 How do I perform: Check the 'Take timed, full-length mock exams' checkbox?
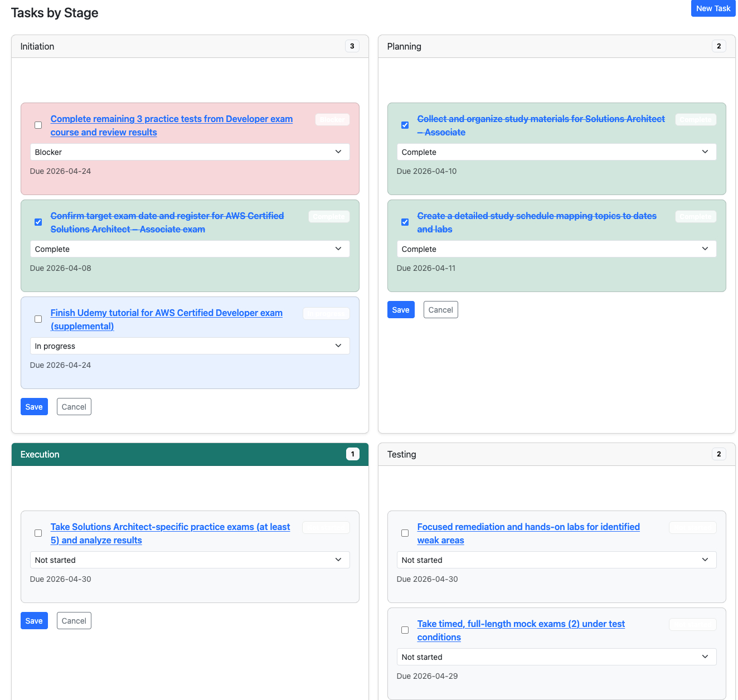pyautogui.click(x=405, y=630)
